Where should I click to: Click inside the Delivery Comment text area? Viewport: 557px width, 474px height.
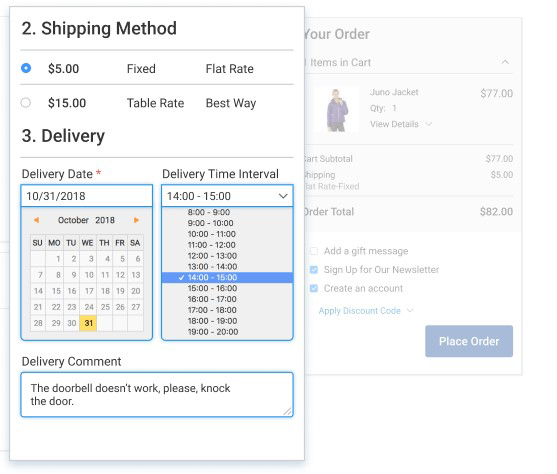[157, 394]
